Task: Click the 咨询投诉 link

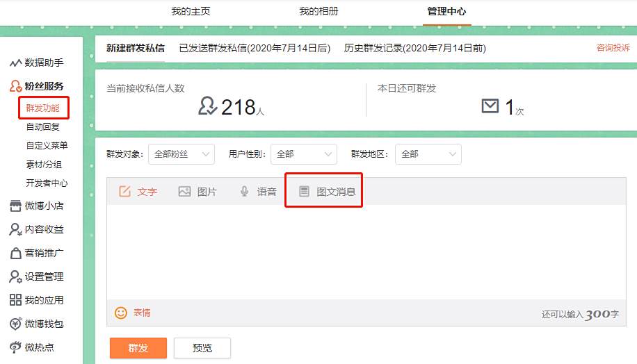Action: click(613, 48)
